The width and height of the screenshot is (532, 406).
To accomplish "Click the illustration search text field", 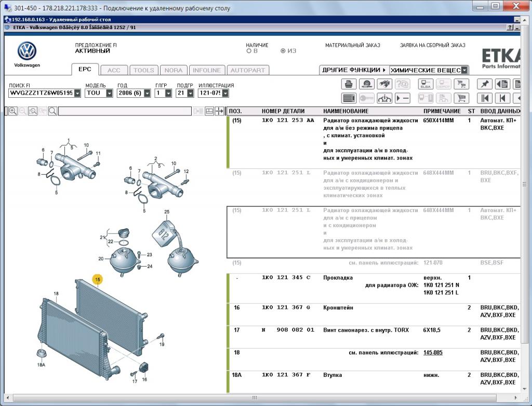I will [x=125, y=111].
